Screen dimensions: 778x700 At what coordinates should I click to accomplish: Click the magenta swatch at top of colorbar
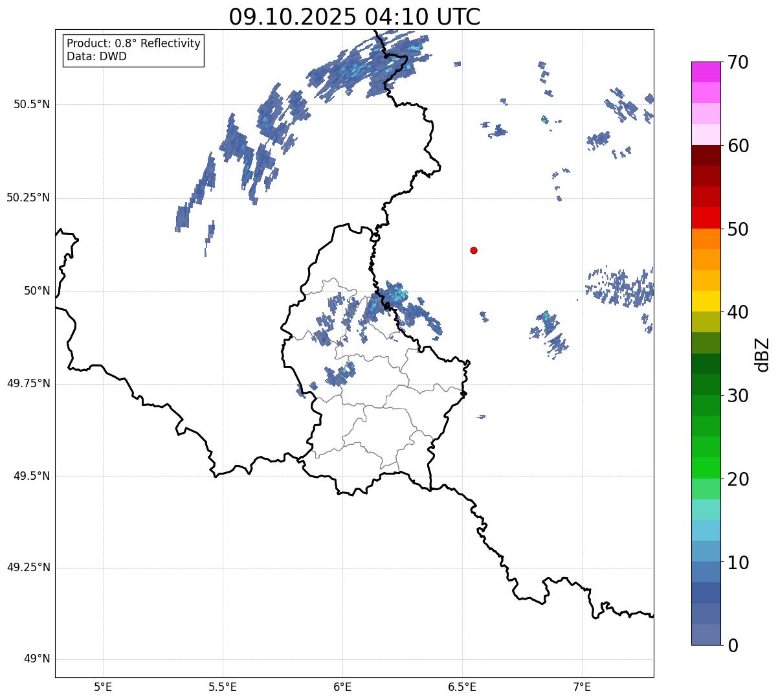(x=706, y=72)
